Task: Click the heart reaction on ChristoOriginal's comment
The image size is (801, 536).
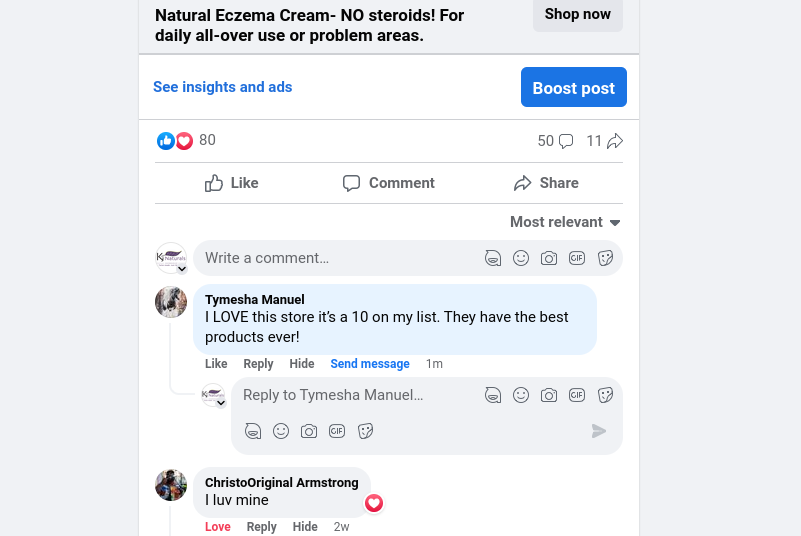Action: [374, 503]
